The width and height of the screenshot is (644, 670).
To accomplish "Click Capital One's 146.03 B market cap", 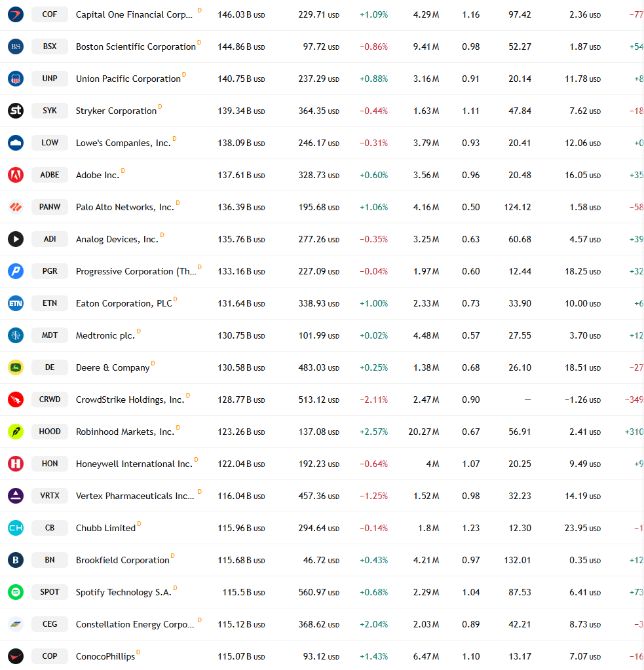I will [x=242, y=14].
